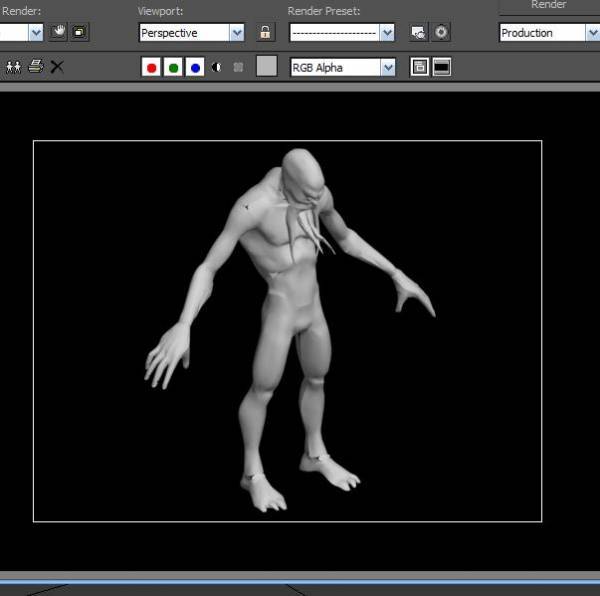The height and width of the screenshot is (596, 600).
Task: Open the Render Setup icon
Action: 418,32
